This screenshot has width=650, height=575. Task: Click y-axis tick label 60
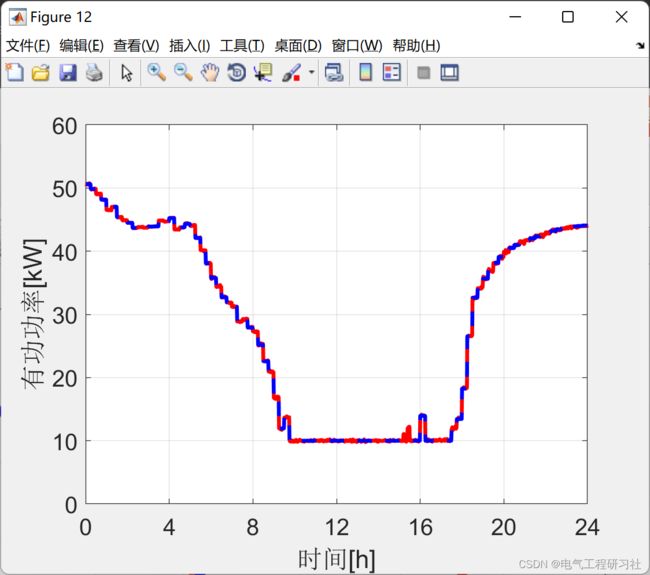point(65,126)
